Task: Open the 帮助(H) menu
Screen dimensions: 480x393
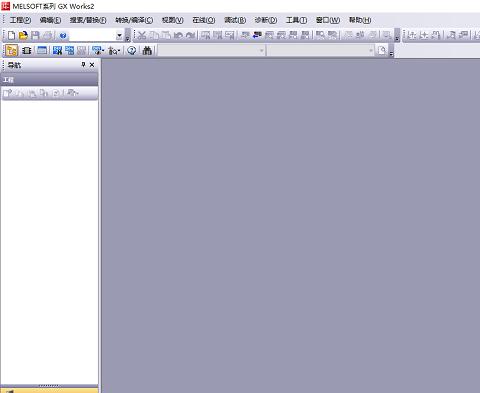Action: (360, 20)
